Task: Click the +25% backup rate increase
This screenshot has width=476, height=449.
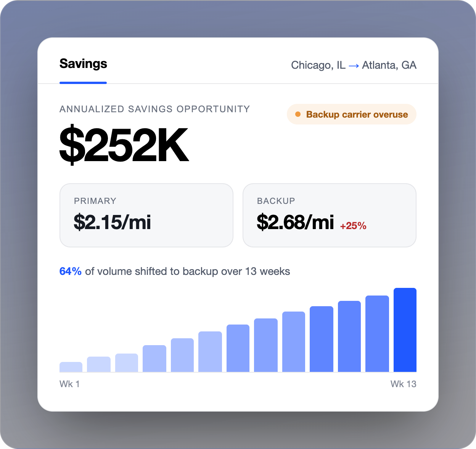Action: point(353,226)
